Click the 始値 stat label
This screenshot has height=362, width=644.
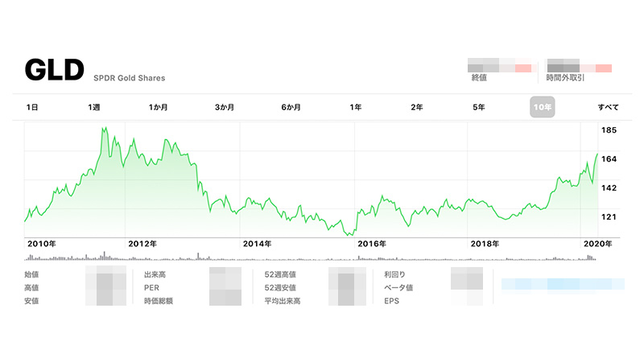pos(31,274)
